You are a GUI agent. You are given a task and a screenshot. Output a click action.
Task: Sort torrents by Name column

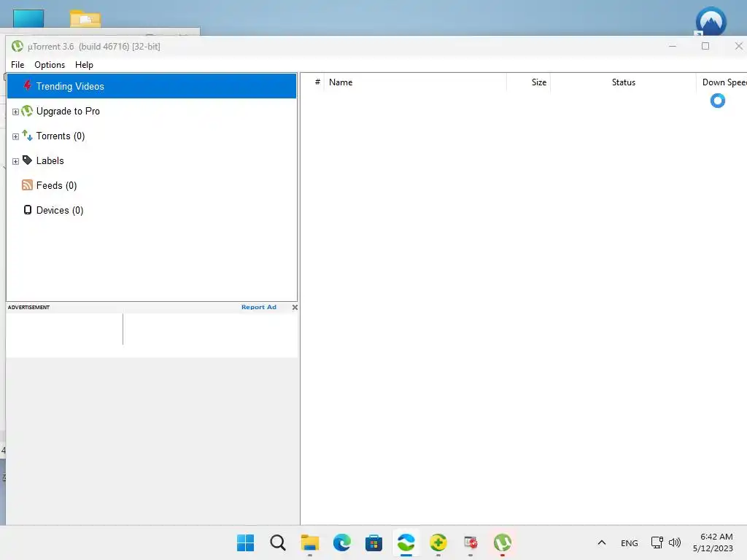[x=415, y=82]
